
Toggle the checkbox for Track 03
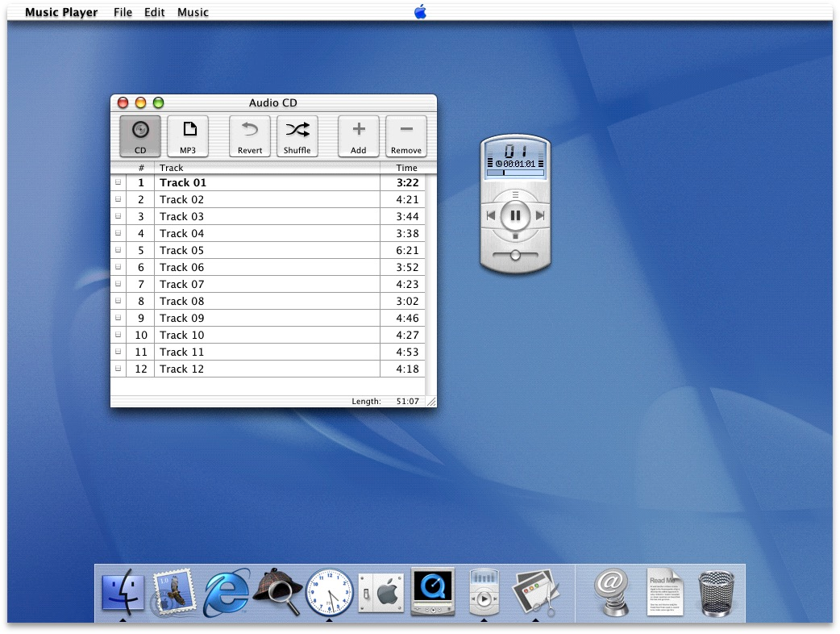tap(119, 216)
